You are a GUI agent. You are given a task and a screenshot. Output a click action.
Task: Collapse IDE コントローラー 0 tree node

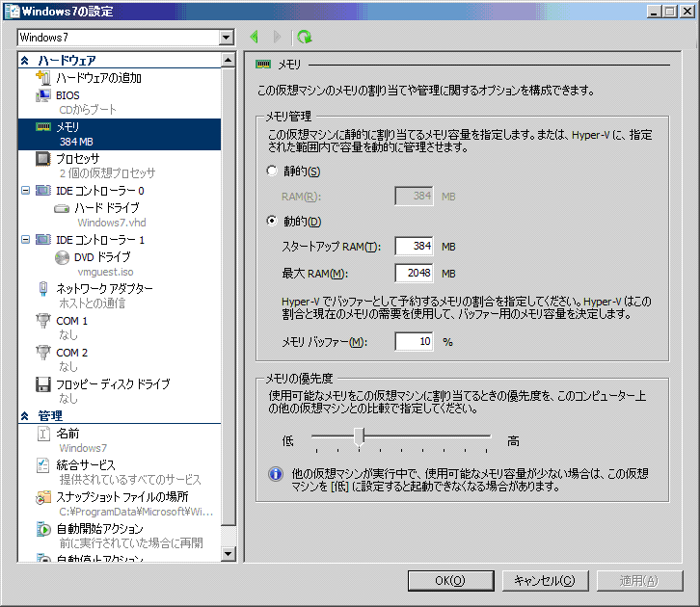click(25, 191)
